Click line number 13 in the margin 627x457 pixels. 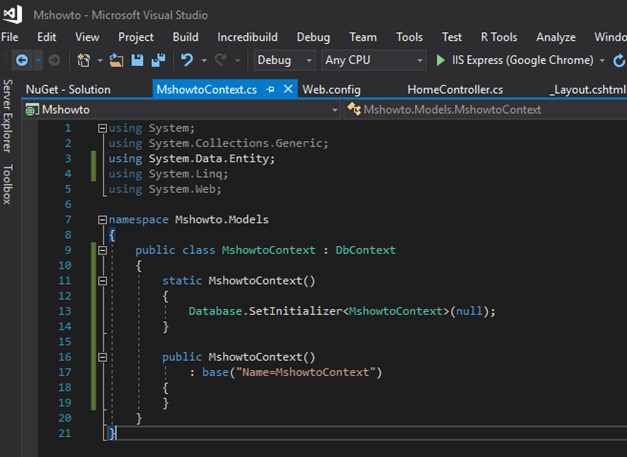[65, 311]
